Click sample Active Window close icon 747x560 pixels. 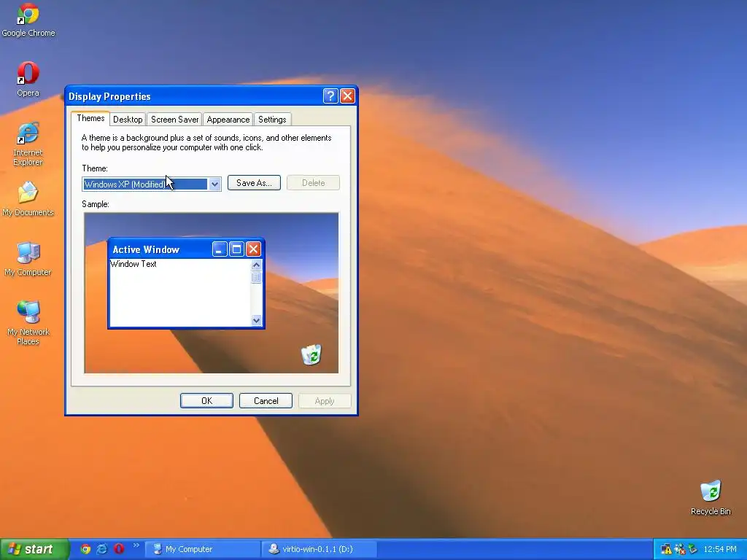tap(253, 249)
